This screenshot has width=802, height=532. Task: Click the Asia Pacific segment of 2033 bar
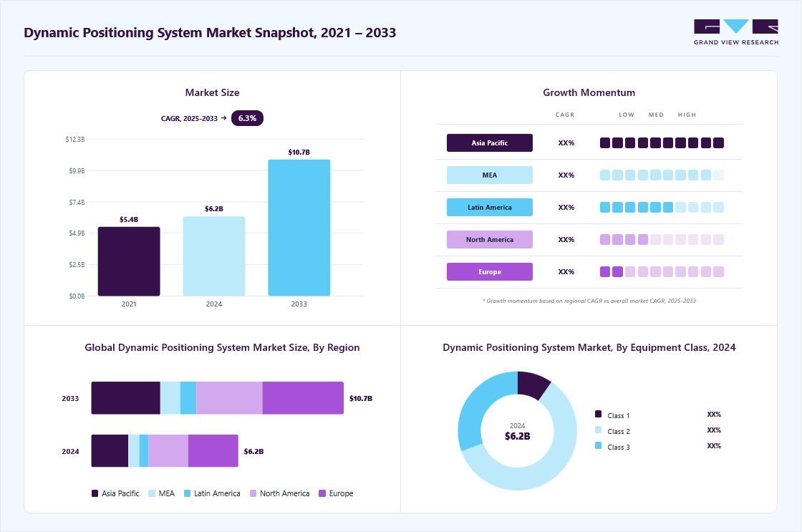point(126,398)
